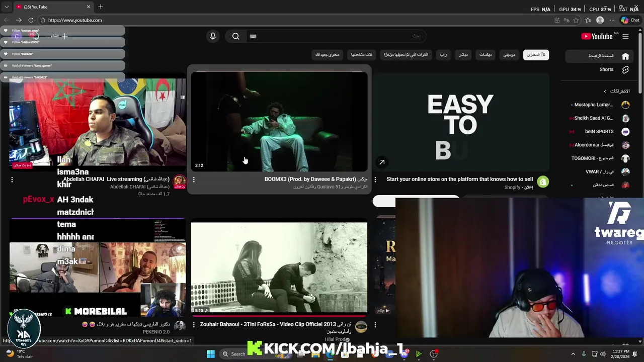Click the 'Start your online store' ad title

click(x=459, y=179)
